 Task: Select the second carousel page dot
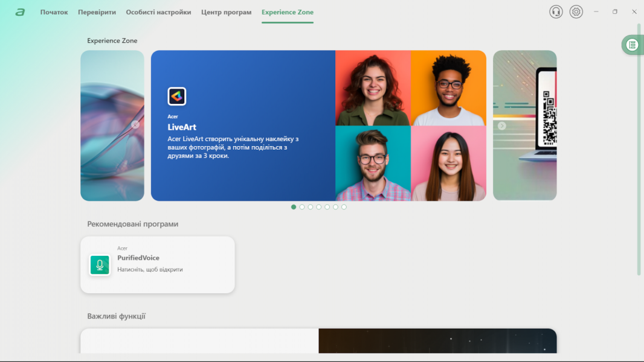[x=302, y=207]
